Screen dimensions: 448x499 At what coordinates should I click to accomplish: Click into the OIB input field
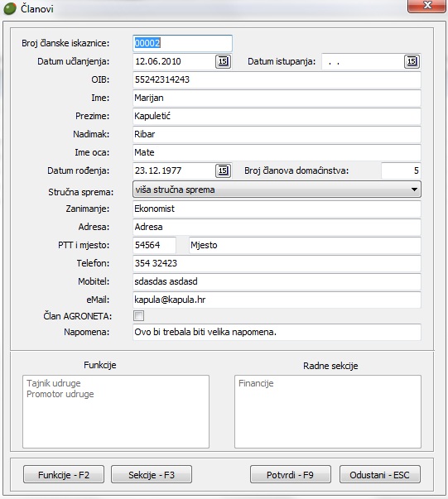277,79
